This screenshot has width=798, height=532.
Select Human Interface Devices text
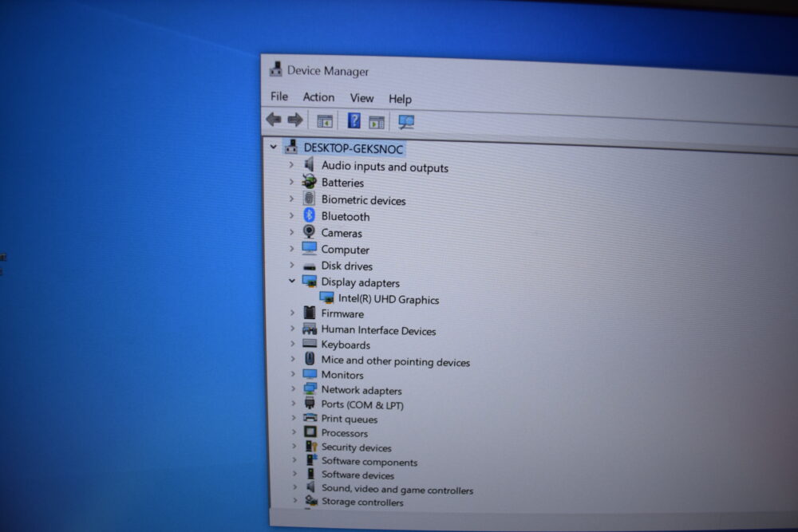tap(378, 330)
